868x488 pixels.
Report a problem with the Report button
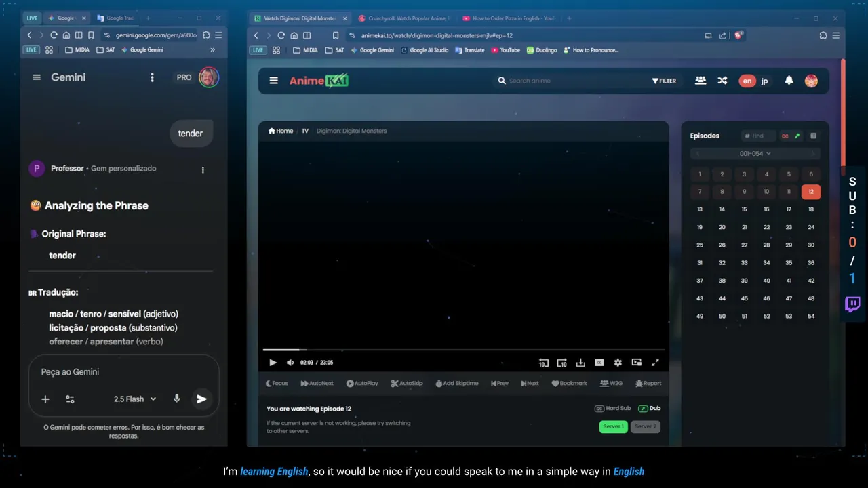tap(648, 384)
